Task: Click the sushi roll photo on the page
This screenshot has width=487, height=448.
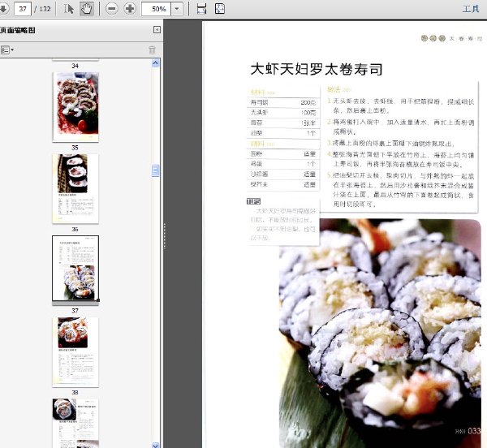Action: tap(380, 333)
